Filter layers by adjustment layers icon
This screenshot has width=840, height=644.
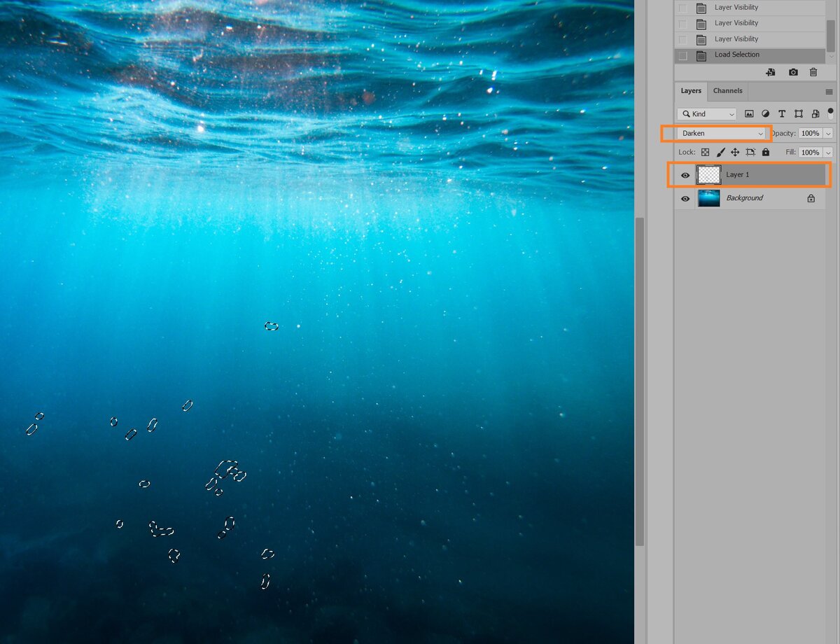click(765, 113)
